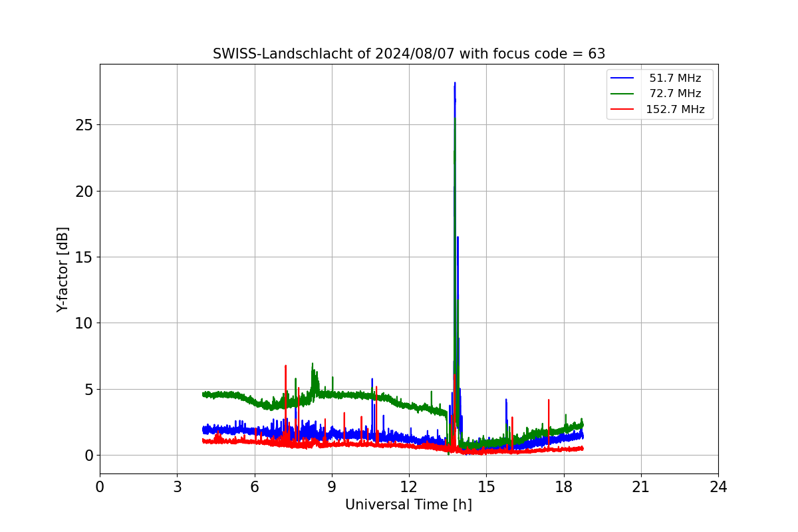Click the Y-factor [dB] axis label

coord(63,269)
